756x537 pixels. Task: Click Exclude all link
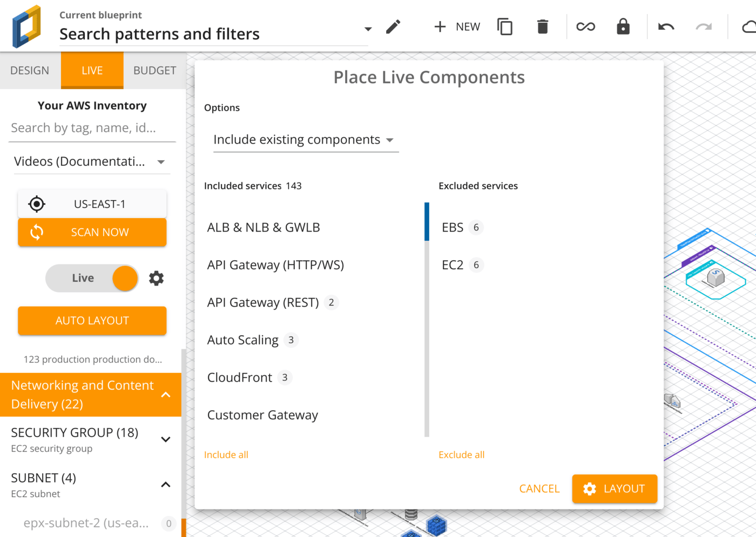tap(462, 455)
